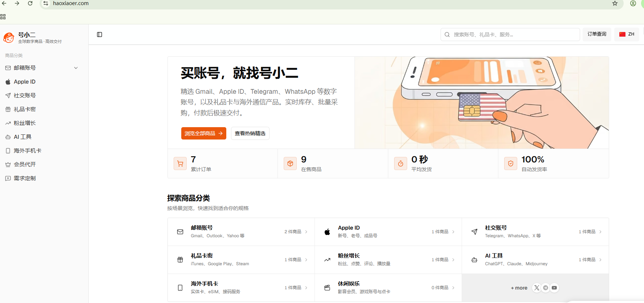Bookmark this page with the star icon
The height and width of the screenshot is (303, 644).
615,3
